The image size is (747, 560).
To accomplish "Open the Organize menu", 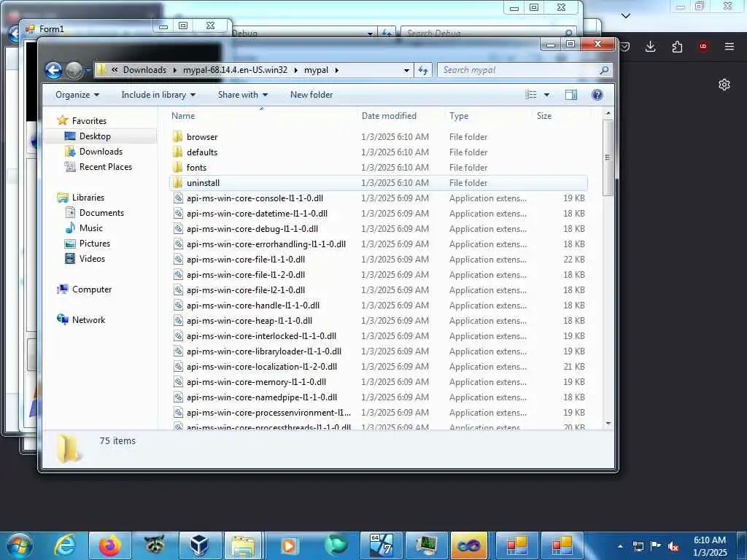I will 77,95.
